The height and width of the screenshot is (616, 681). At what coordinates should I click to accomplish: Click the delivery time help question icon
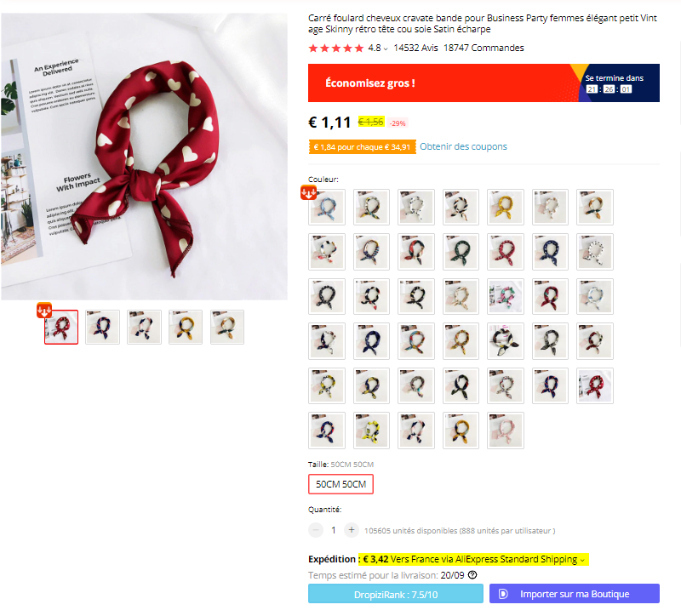472,575
